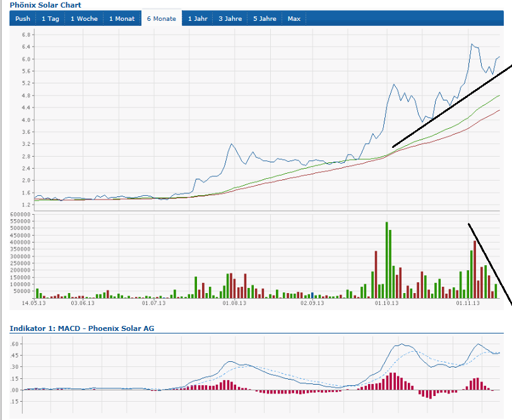Click the 6.8 price axis label

tap(26, 35)
